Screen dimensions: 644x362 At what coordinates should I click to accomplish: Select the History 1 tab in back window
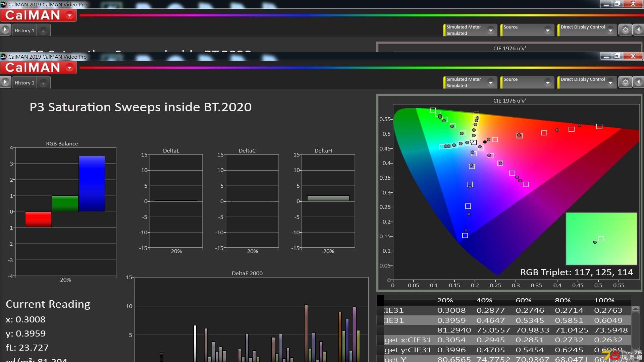(x=24, y=31)
